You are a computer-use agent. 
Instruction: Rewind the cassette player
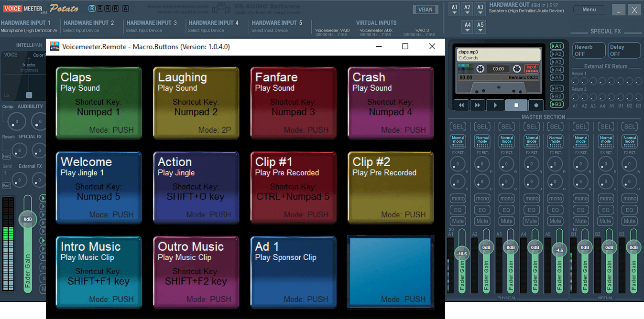coord(461,105)
